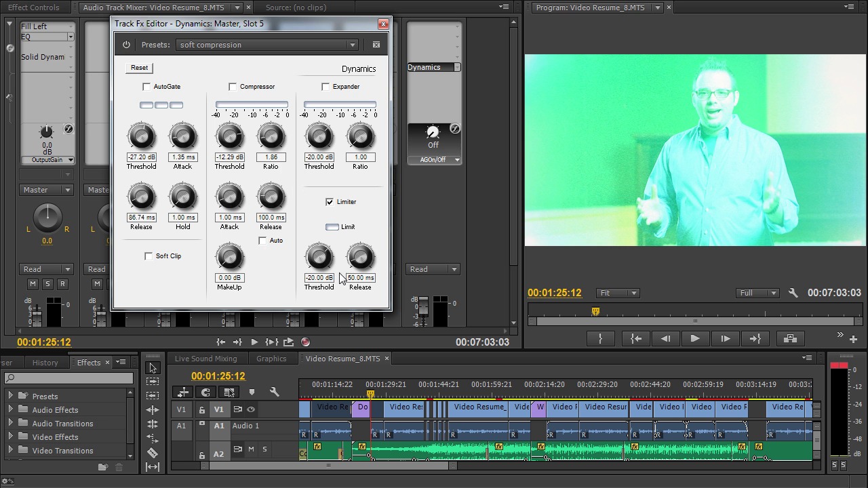The width and height of the screenshot is (868, 488).
Task: Open the Presets dropdown showing soft compression
Action: (267, 45)
